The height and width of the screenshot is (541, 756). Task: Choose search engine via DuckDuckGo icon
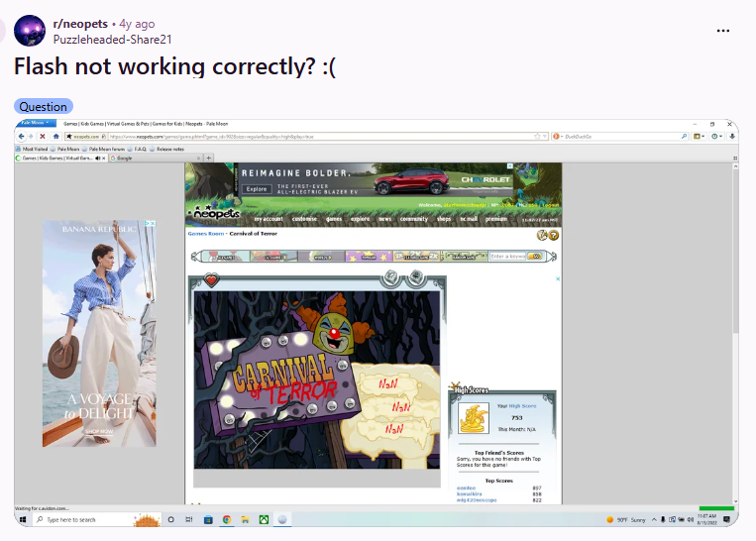pos(557,137)
